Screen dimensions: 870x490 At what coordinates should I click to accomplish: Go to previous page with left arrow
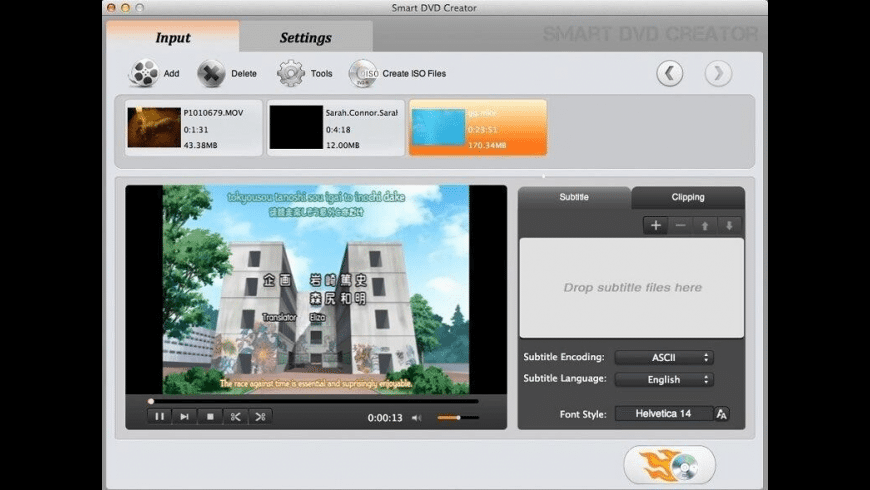(670, 73)
